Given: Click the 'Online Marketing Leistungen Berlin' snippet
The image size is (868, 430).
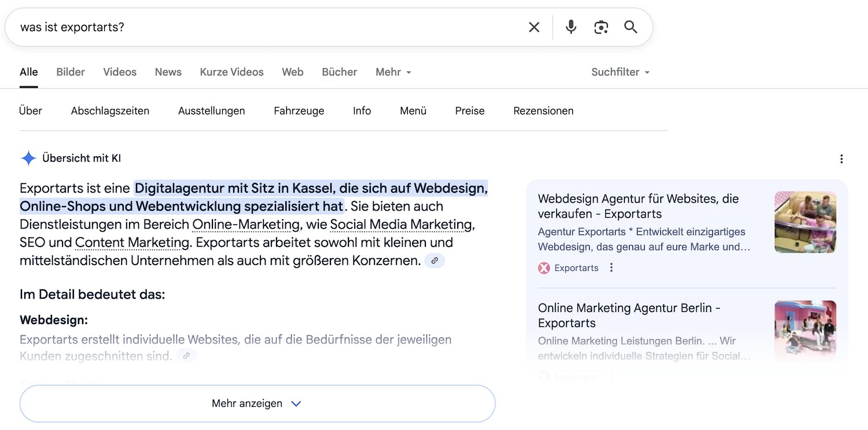Looking at the screenshot, I should tap(645, 348).
